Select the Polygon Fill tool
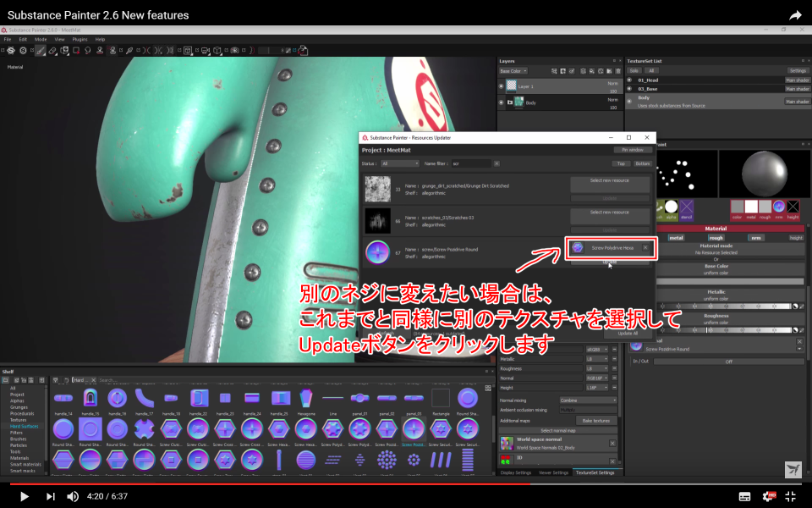Image resolution: width=812 pixels, height=508 pixels. coord(76,50)
